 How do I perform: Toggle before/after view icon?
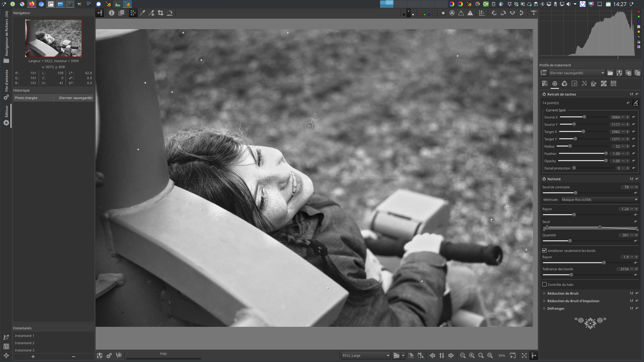(121, 13)
